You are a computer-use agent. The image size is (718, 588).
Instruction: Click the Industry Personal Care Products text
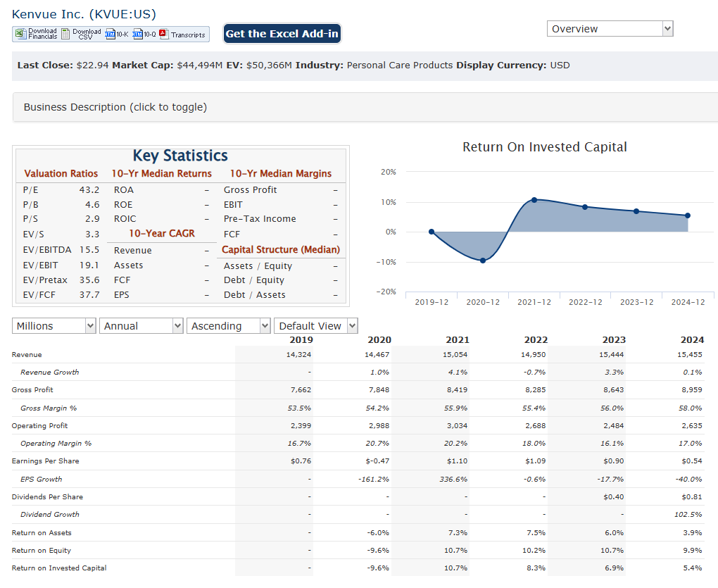pyautogui.click(x=399, y=65)
